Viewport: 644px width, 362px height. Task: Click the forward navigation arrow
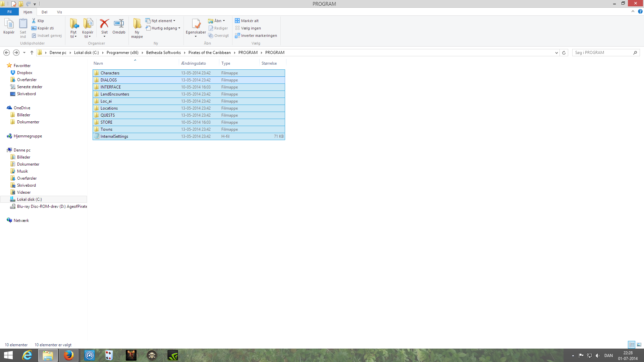(16, 53)
